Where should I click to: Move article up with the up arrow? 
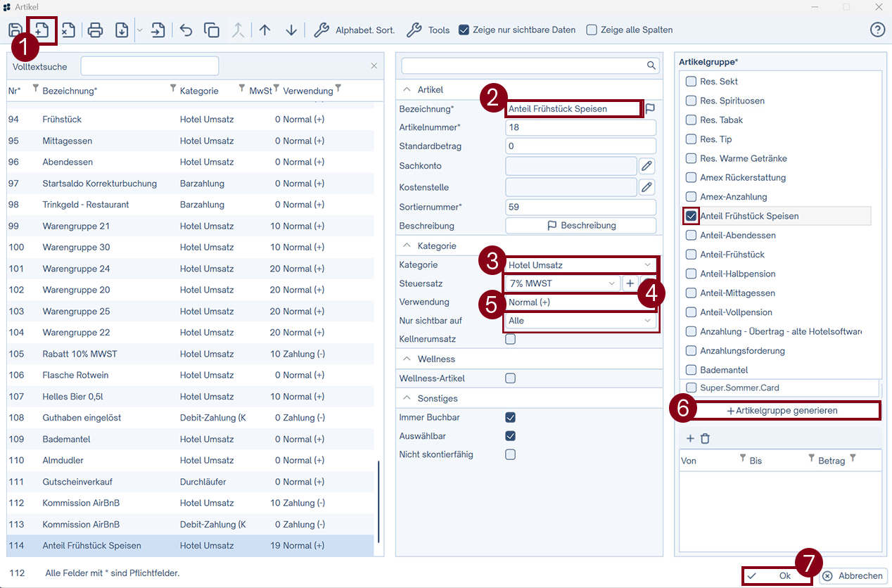[x=265, y=30]
